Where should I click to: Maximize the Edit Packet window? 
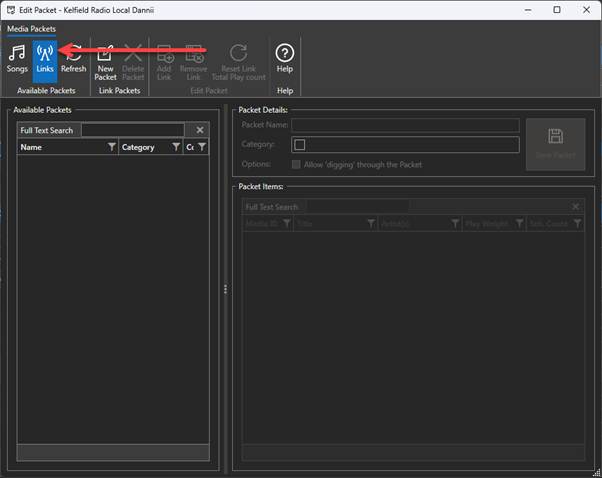tap(557, 10)
